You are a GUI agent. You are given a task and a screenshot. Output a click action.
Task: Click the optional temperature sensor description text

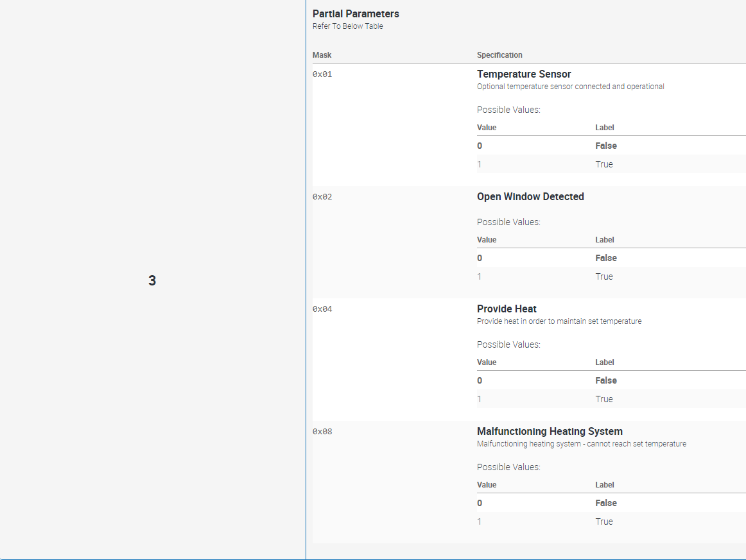tap(570, 86)
